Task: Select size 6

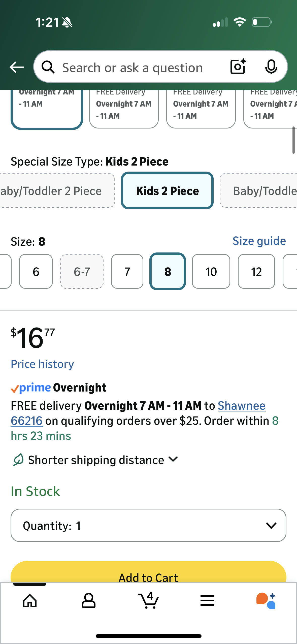Action: tap(36, 272)
